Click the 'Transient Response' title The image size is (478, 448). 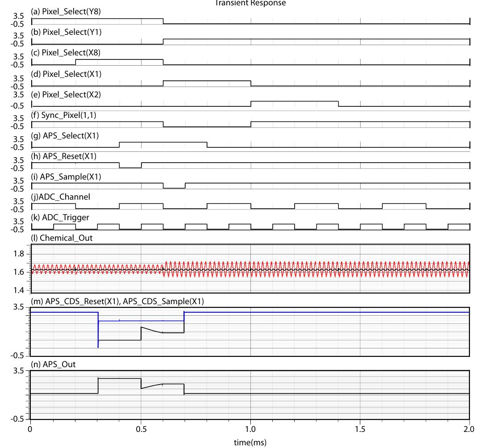click(250, 3)
